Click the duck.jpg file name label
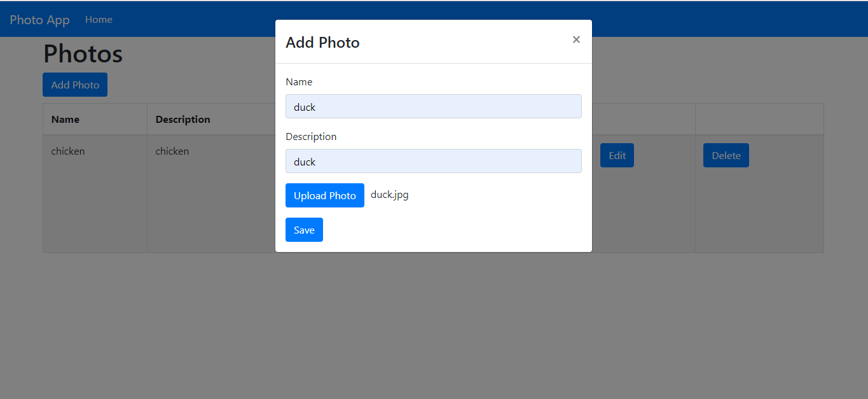The image size is (868, 399). click(389, 194)
